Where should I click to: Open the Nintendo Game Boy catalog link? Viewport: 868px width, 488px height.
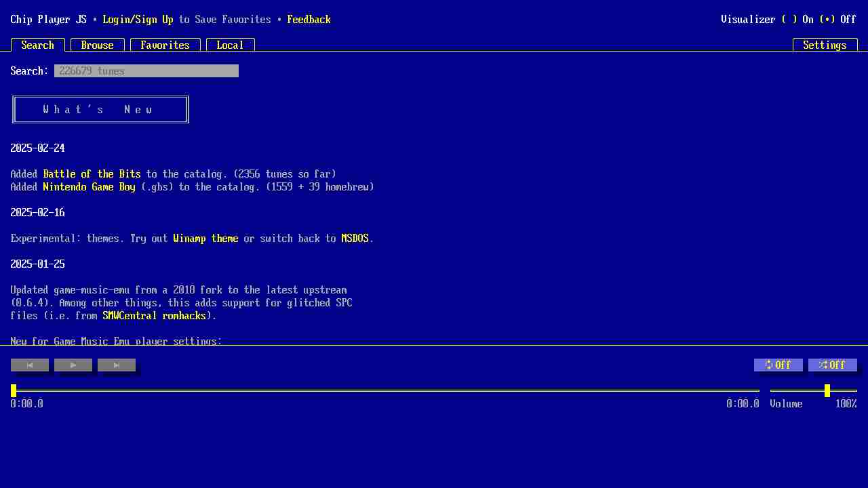tap(90, 187)
